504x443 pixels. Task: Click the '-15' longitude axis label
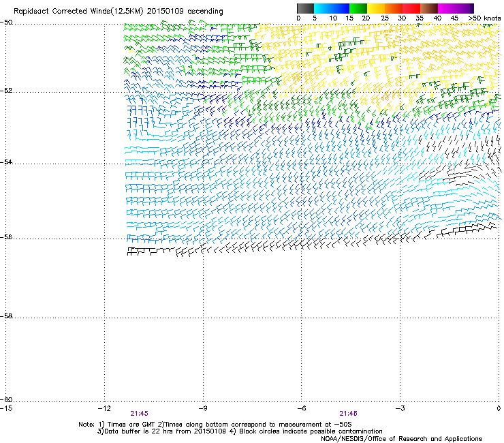(6, 408)
